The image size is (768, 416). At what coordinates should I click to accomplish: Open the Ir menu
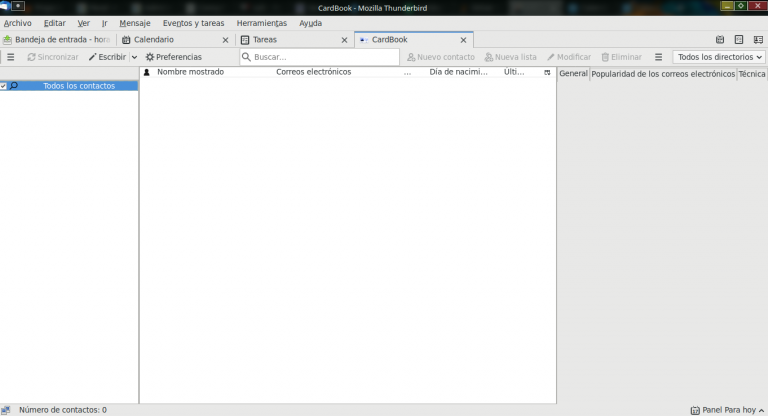coord(104,23)
